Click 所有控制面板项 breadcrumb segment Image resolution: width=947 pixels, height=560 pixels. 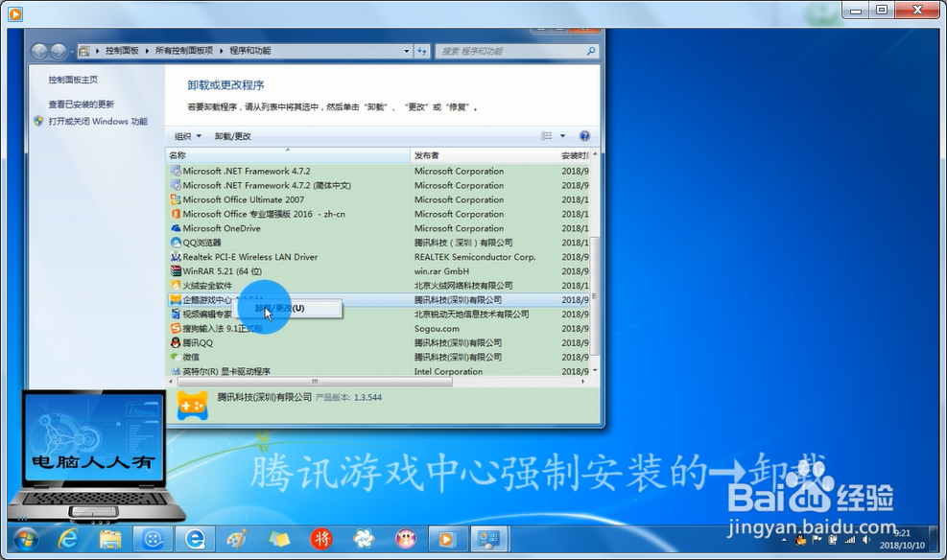click(x=184, y=51)
